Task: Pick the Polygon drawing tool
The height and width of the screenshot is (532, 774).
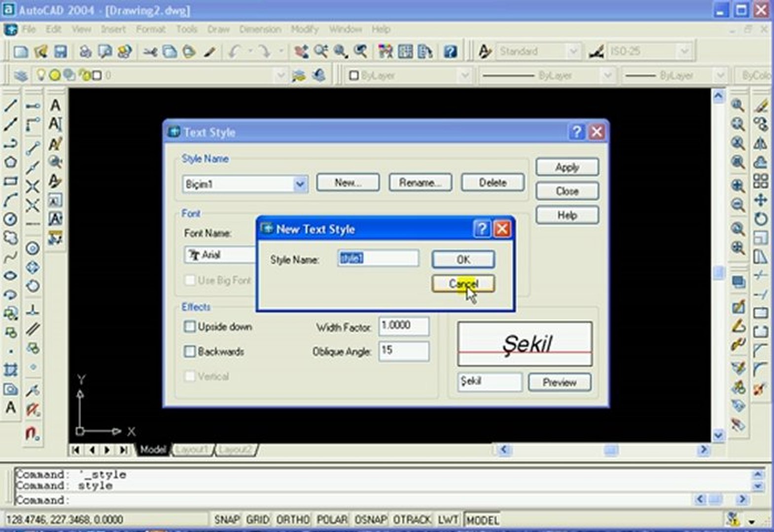Action: pyautogui.click(x=10, y=162)
